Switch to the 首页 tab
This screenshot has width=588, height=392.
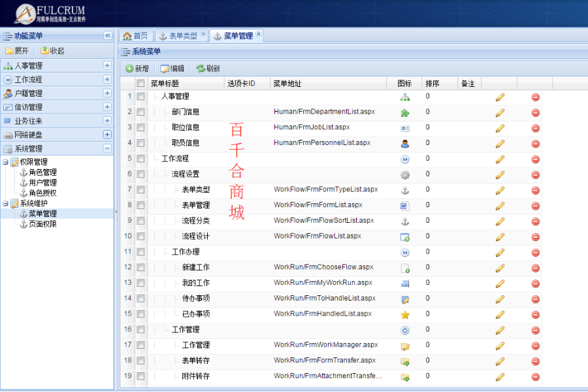(136, 36)
